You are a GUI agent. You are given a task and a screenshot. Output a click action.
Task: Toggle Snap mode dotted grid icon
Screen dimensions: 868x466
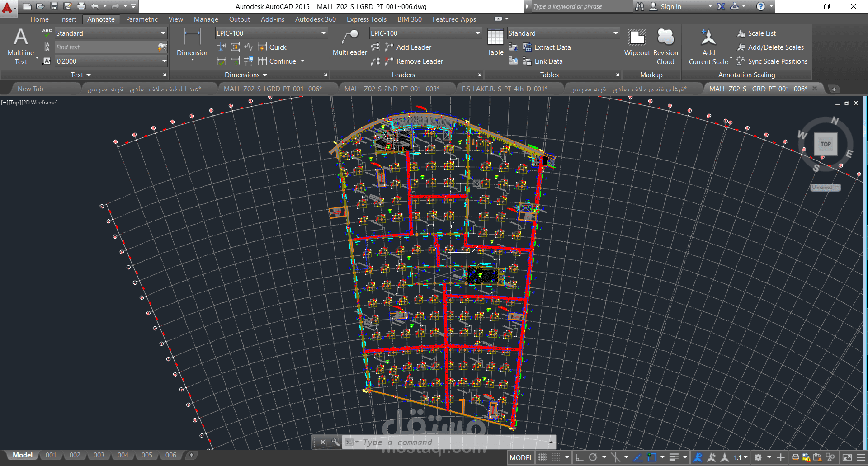click(556, 457)
